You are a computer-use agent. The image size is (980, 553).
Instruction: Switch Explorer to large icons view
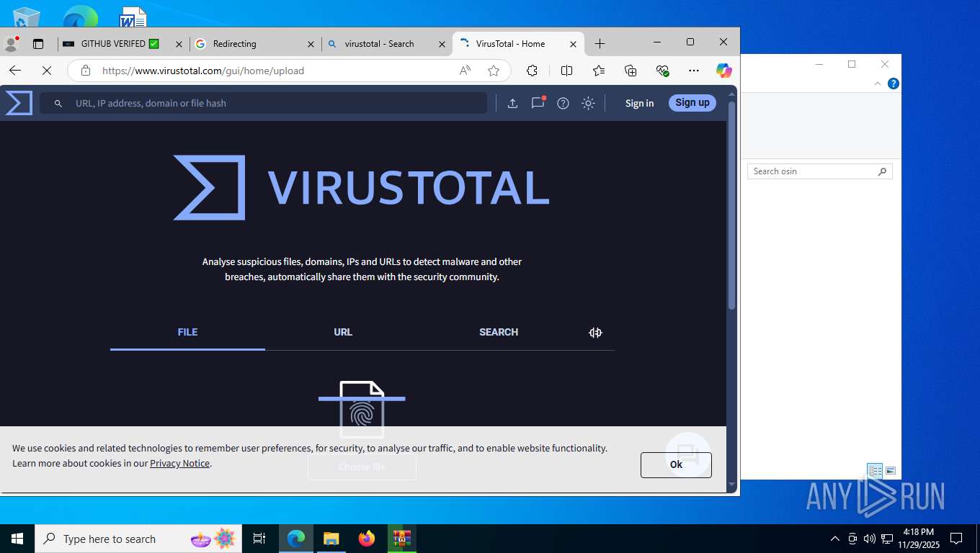891,471
